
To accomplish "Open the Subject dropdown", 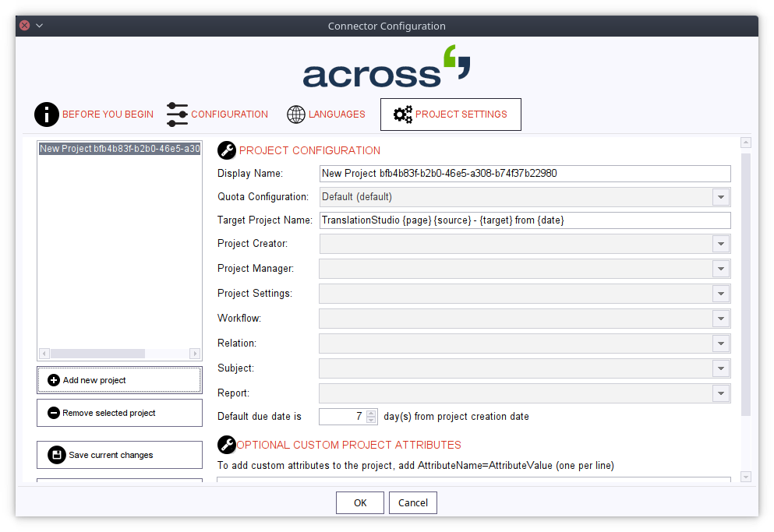I will pyautogui.click(x=721, y=368).
